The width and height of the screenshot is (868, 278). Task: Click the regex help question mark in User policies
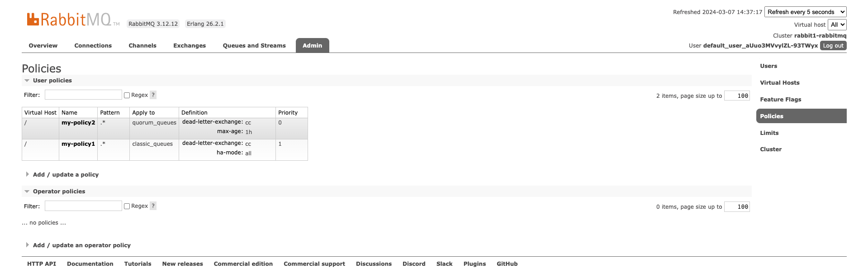[153, 95]
